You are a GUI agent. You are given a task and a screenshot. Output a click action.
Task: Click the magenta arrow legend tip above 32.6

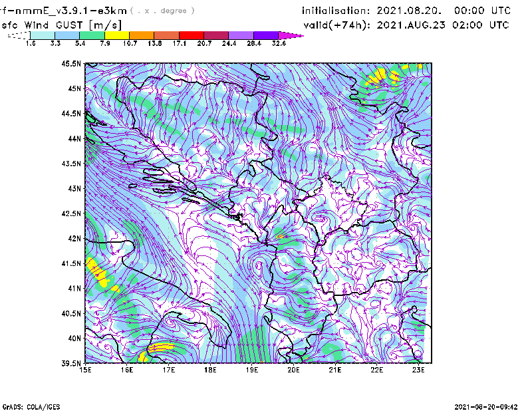pyautogui.click(x=290, y=35)
